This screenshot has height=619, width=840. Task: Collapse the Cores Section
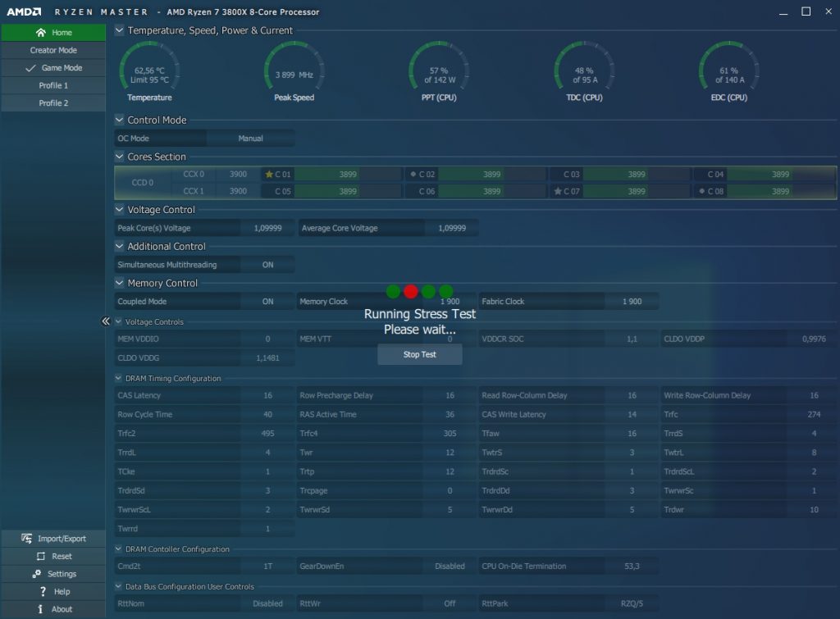tap(120, 157)
